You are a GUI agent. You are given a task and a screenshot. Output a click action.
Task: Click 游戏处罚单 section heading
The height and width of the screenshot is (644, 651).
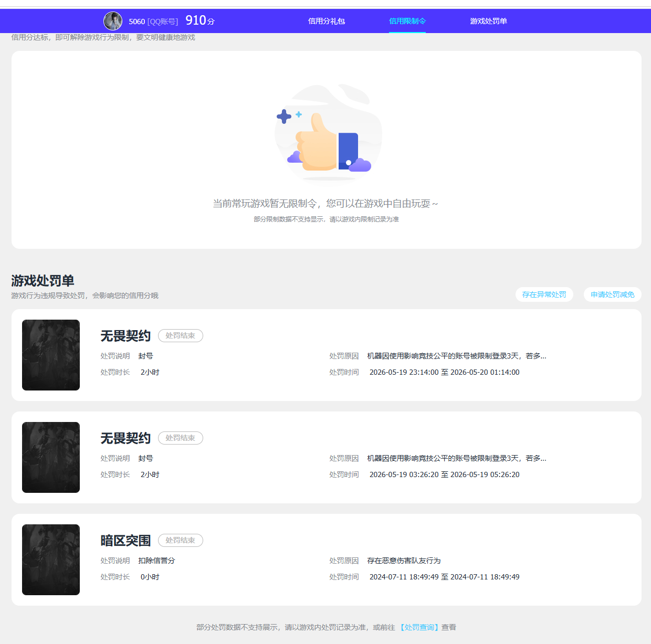[x=43, y=281]
